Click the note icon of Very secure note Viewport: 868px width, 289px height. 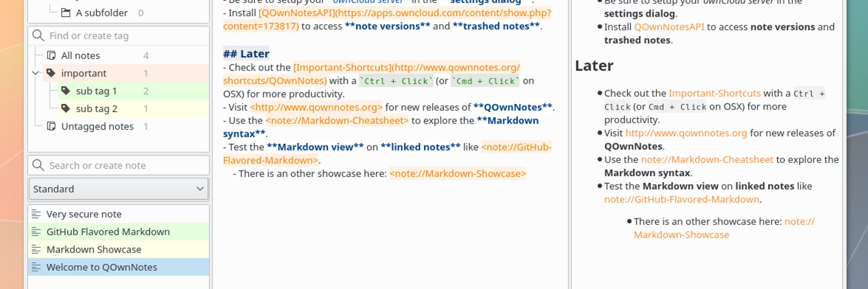click(36, 214)
